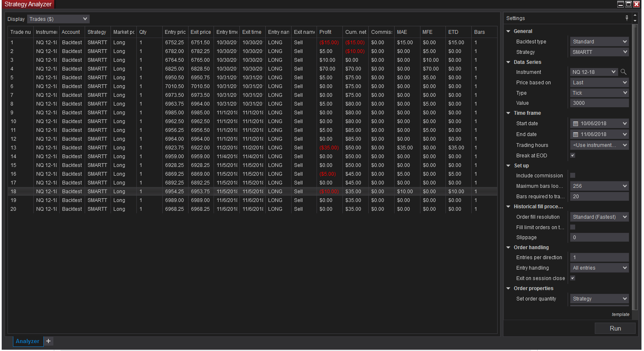Screen dimensions: 644x351
Task: Open the Maximum bars look back dropdown
Action: click(x=599, y=186)
